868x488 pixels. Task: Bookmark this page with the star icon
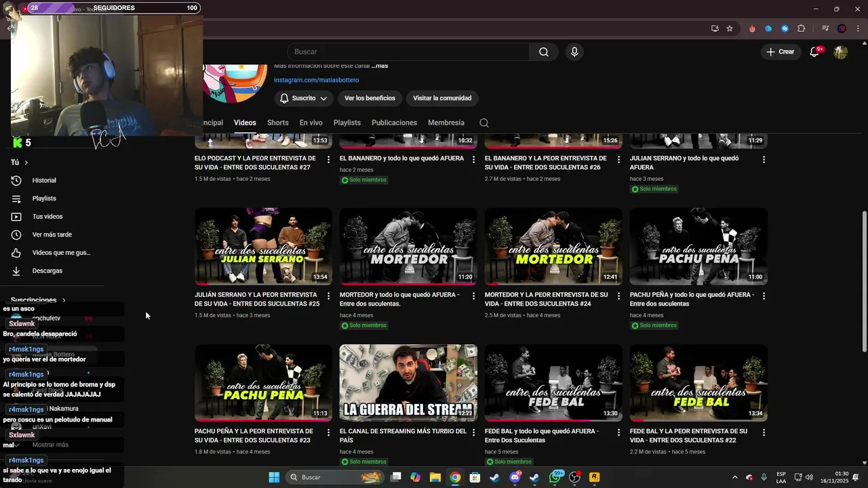click(x=730, y=28)
